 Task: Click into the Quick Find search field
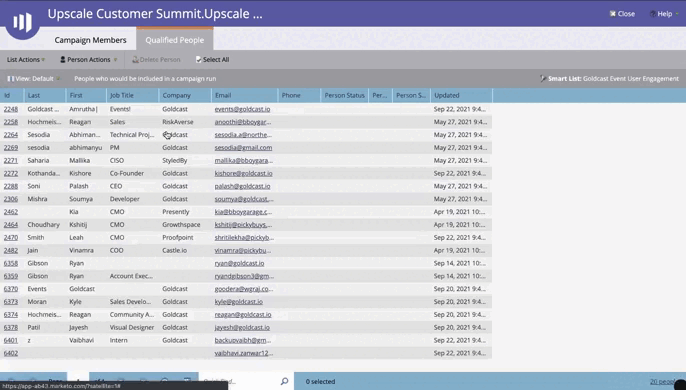(x=239, y=381)
